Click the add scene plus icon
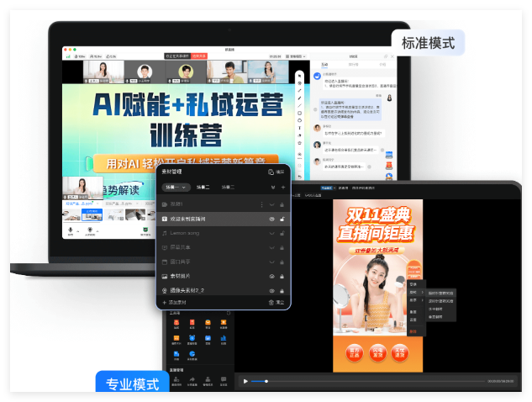Image resolution: width=532 pixels, height=402 pixels. pos(283,188)
